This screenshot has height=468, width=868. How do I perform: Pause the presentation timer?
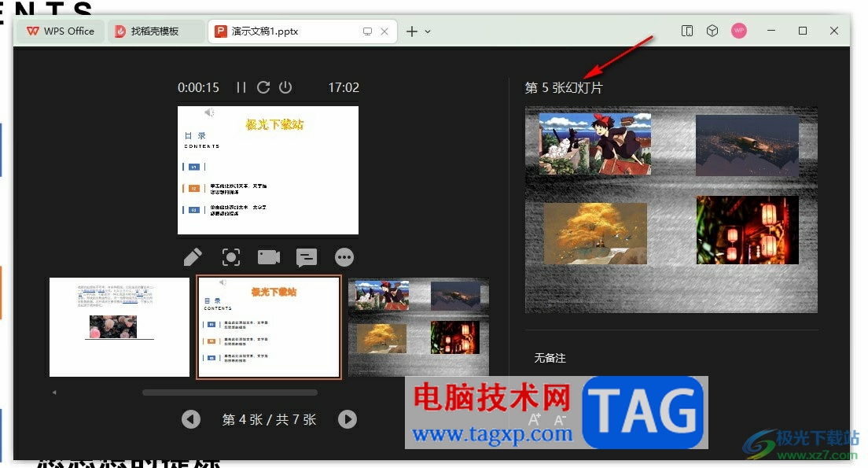click(241, 87)
